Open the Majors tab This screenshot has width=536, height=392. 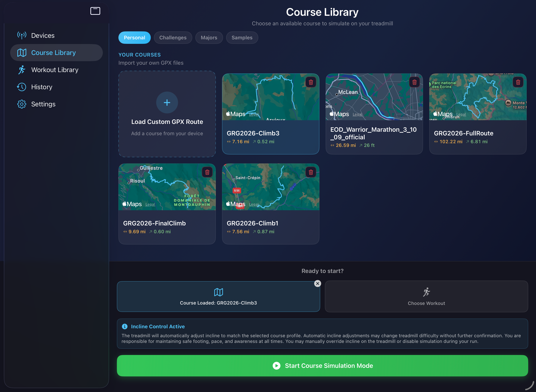[209, 37]
